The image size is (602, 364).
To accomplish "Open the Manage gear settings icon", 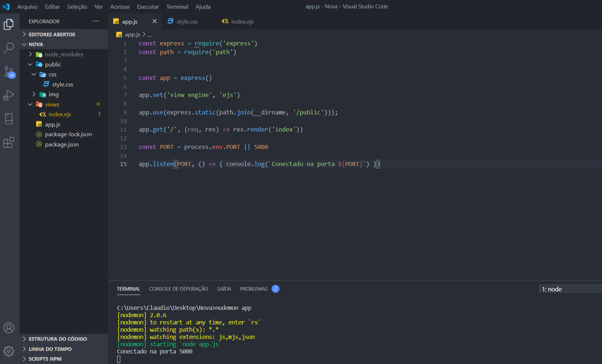I will click(x=9, y=351).
